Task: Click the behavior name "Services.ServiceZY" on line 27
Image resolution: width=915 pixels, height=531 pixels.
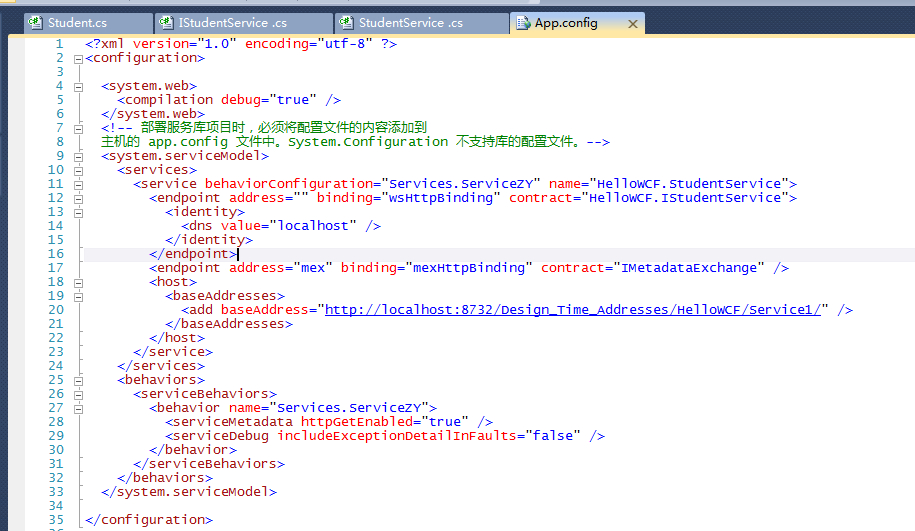Action: [x=349, y=408]
